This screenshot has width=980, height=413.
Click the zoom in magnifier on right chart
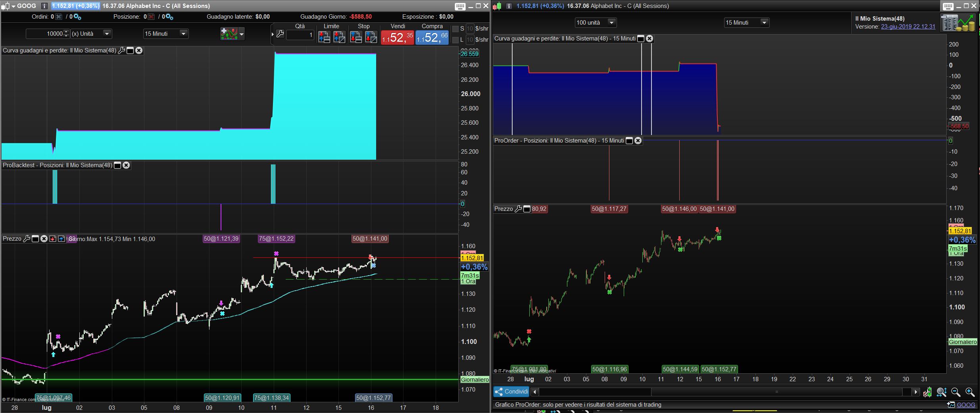pyautogui.click(x=970, y=392)
